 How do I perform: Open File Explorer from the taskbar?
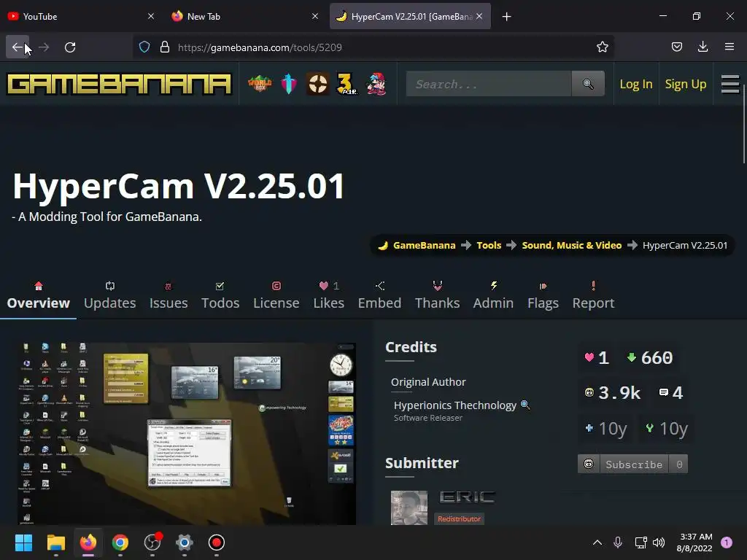coord(55,542)
